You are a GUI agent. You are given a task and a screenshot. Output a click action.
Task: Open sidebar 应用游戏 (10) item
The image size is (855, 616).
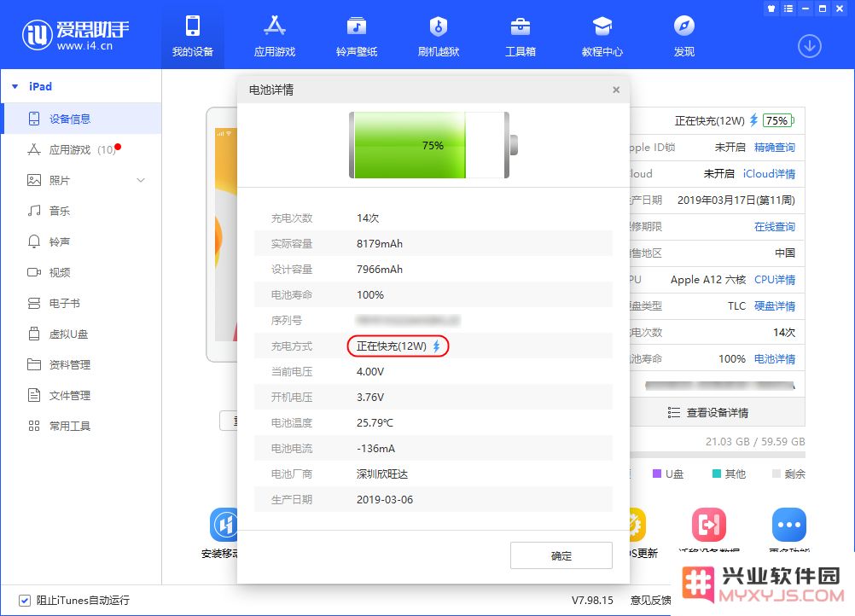pos(82,149)
